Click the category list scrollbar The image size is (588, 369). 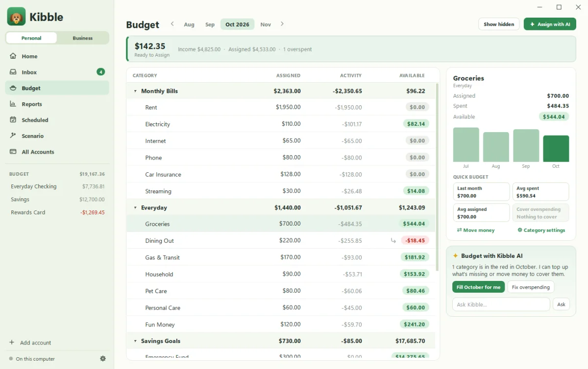[437, 177]
